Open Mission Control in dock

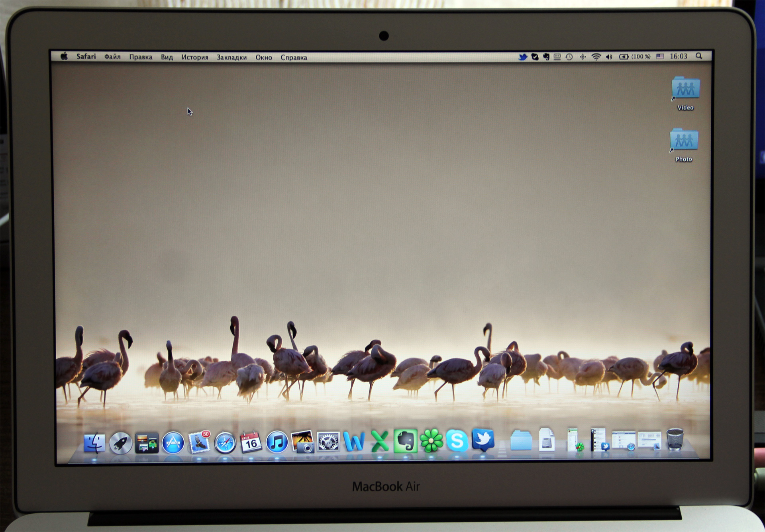(x=147, y=443)
